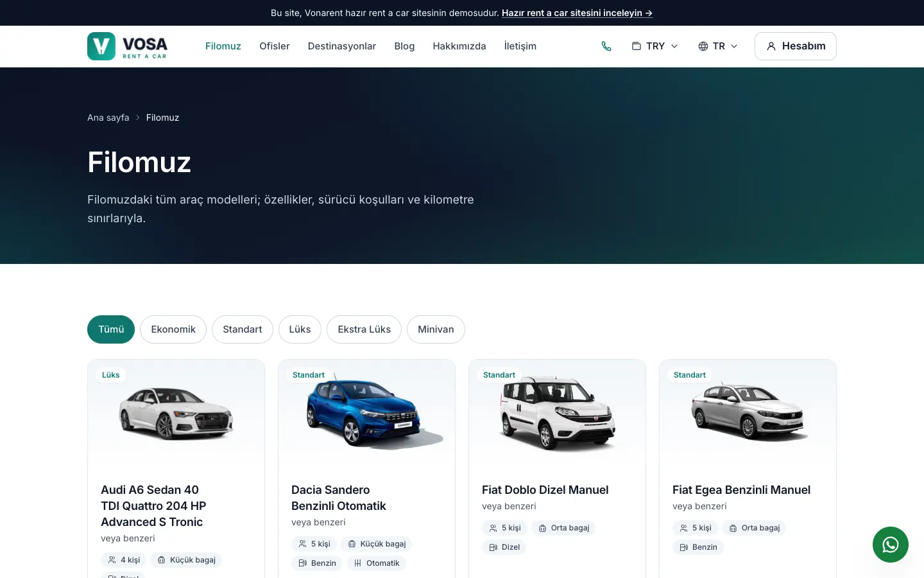Open the Fiat Doblo van image
The width and height of the screenshot is (924, 578).
click(x=557, y=414)
